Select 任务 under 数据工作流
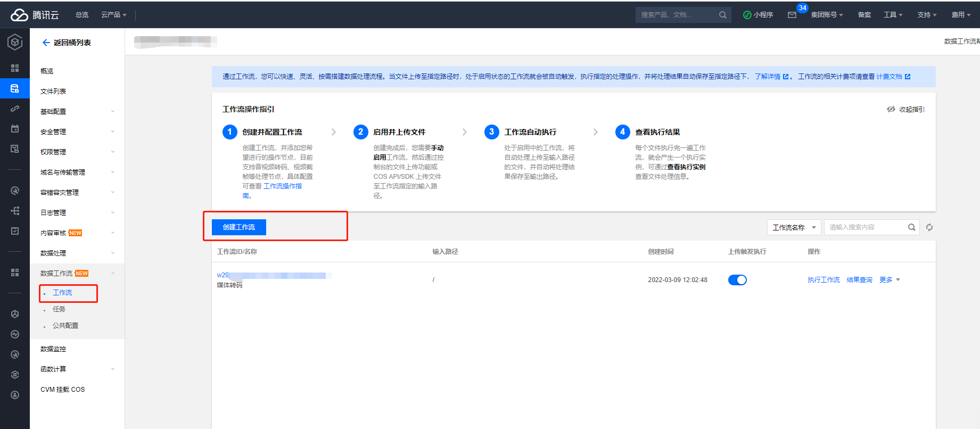 (59, 309)
